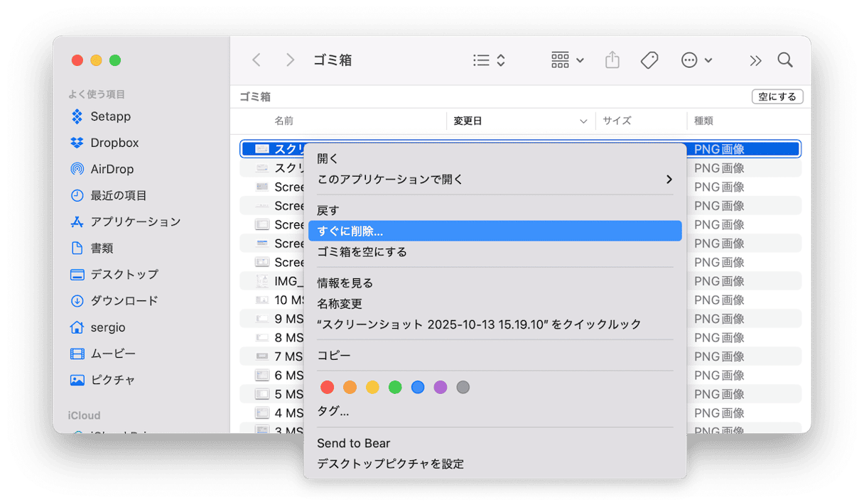864x504 pixels.
Task: Select 戻す in the context menu
Action: (x=328, y=211)
